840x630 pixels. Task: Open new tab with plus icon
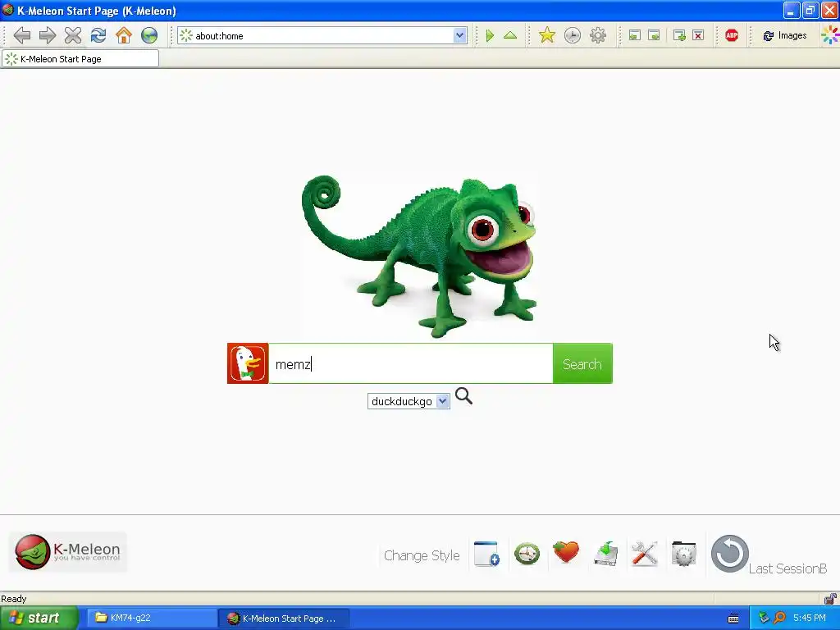679,35
